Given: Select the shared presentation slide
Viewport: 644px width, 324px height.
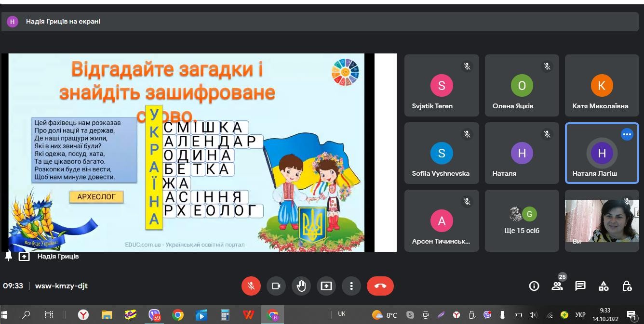Looking at the screenshot, I should [187, 152].
